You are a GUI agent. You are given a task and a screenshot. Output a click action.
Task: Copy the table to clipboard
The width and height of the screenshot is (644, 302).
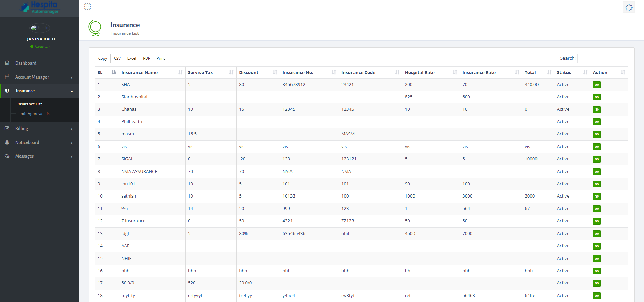(x=103, y=58)
